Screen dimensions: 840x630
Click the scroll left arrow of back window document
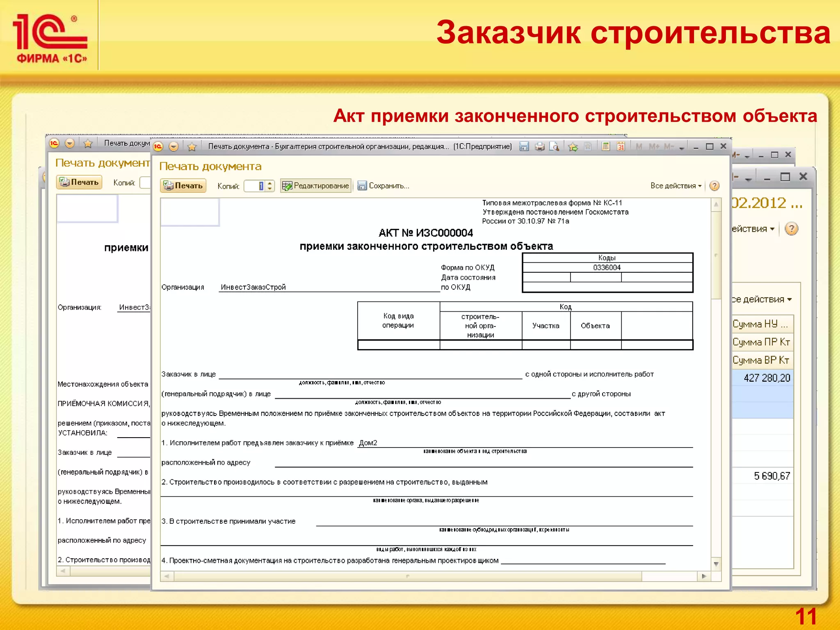tap(63, 571)
